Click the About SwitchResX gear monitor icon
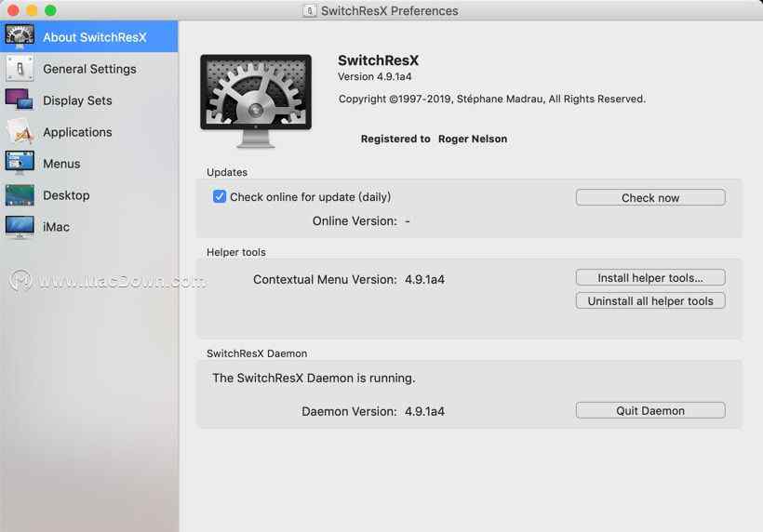 tap(20, 36)
